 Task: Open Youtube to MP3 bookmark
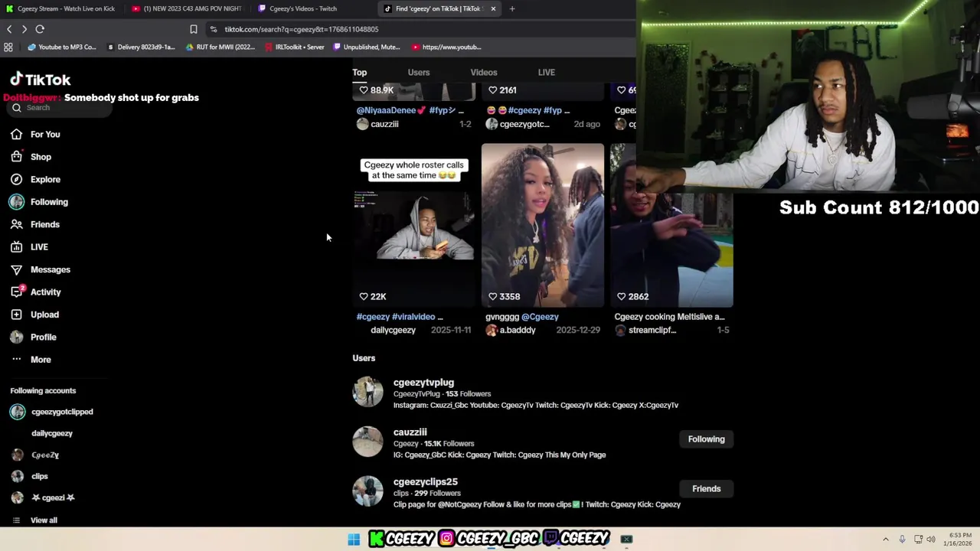pos(62,47)
